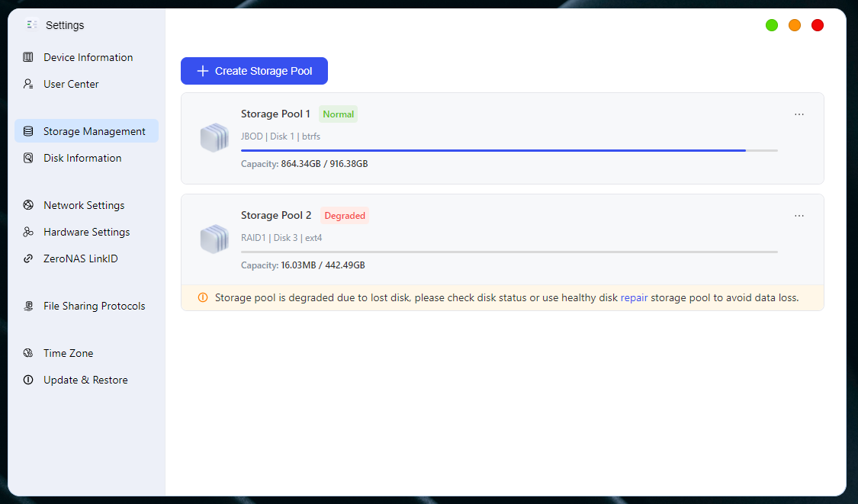Go to User Center section
Image resolution: width=858 pixels, height=504 pixels.
coord(86,84)
